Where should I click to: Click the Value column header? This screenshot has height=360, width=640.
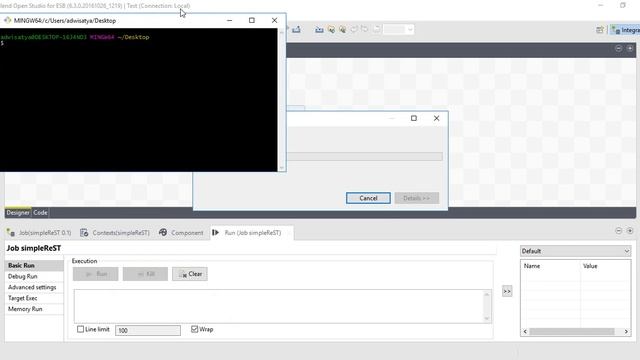coord(605,266)
